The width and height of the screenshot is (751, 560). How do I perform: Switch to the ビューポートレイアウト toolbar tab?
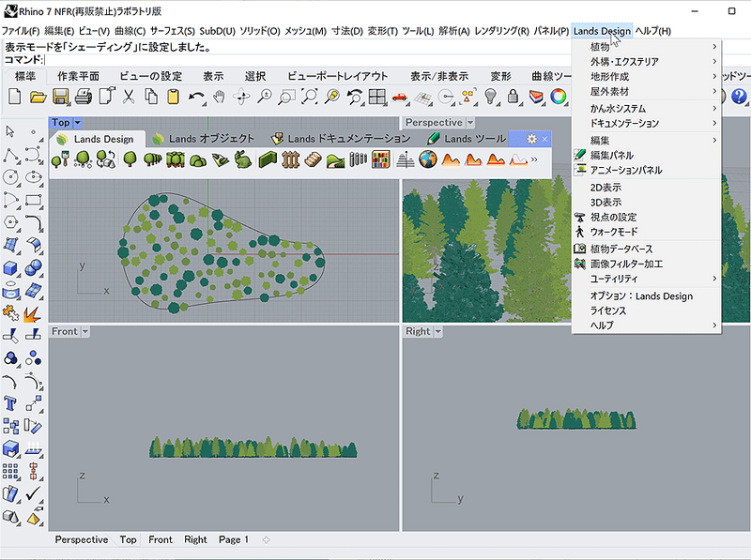click(338, 76)
